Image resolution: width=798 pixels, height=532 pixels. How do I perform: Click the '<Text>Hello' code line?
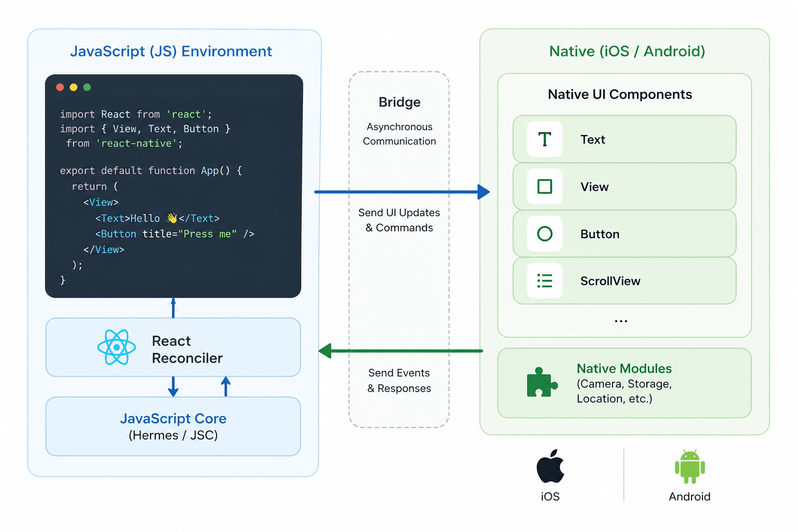pos(157,218)
